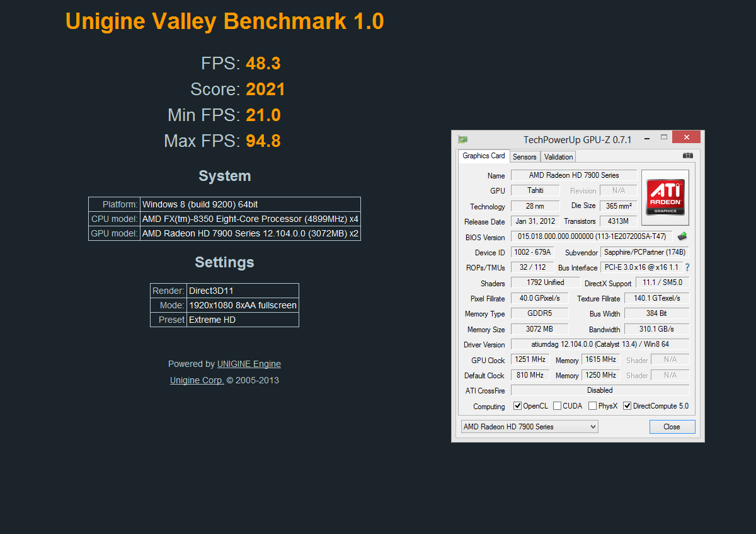Switch to the Validation tab
The height and width of the screenshot is (534, 756).
[558, 157]
